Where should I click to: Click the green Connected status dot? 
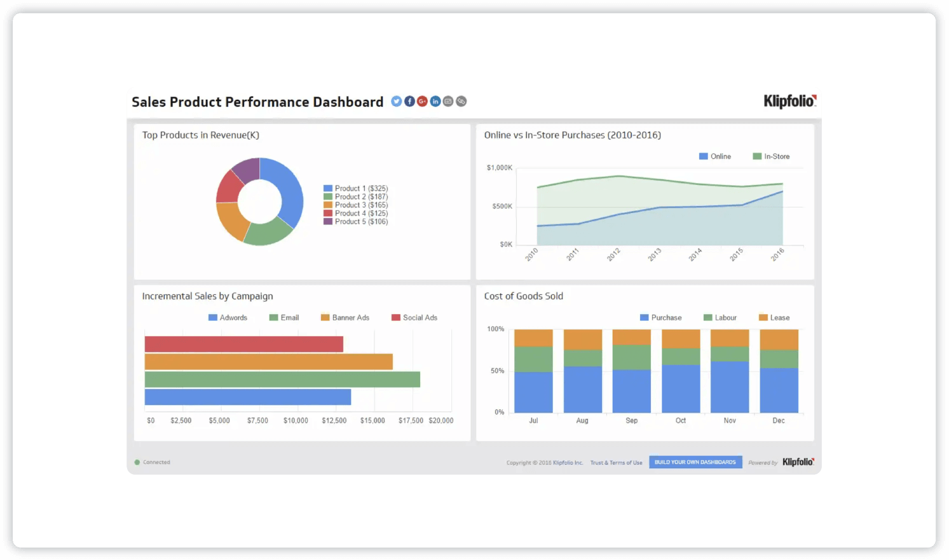[x=137, y=462]
